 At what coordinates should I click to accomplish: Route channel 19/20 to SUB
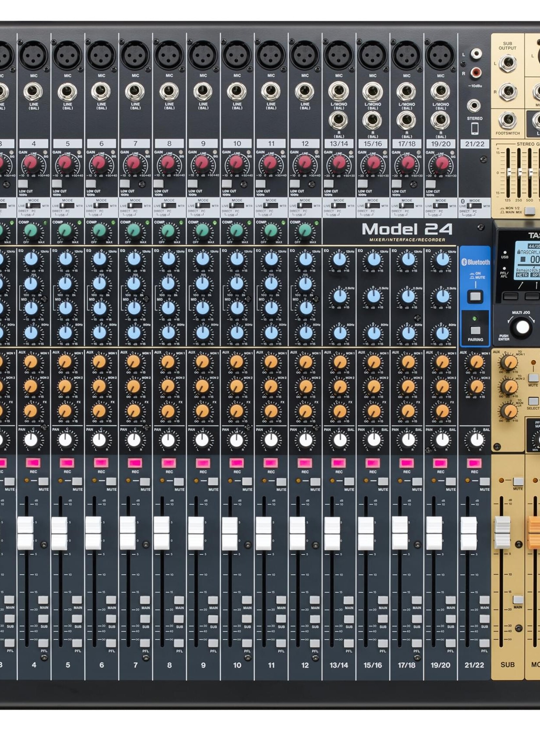coord(450,619)
